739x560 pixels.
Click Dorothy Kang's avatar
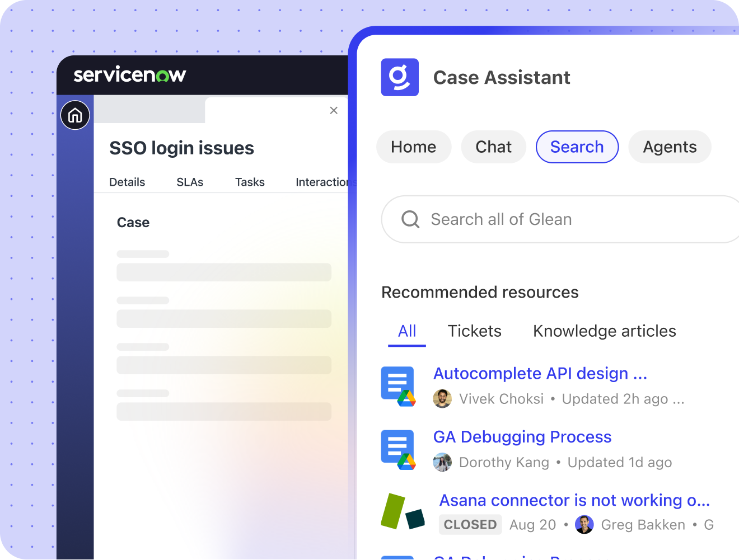pos(442,463)
